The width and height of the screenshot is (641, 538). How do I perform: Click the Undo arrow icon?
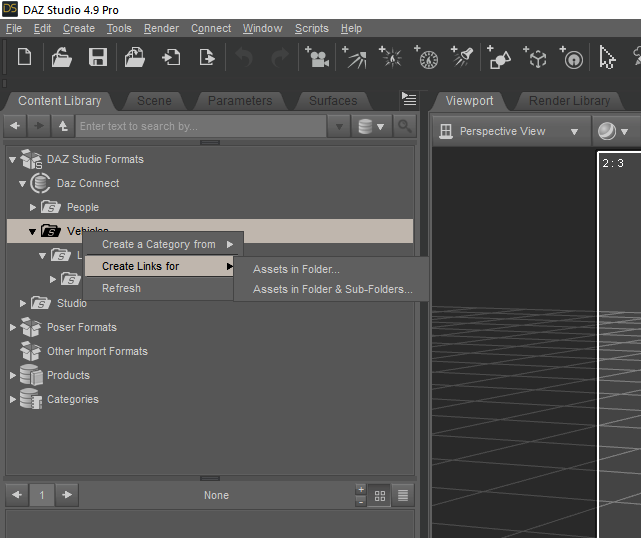pyautogui.click(x=244, y=57)
